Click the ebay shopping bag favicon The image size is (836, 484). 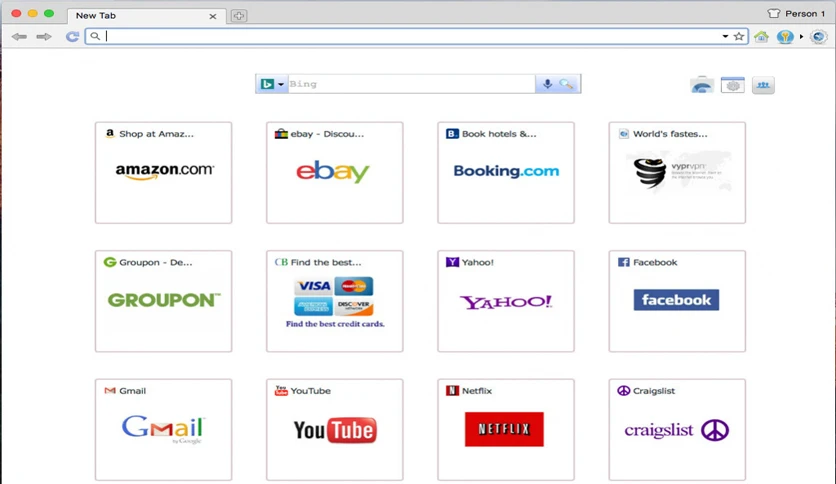click(281, 133)
